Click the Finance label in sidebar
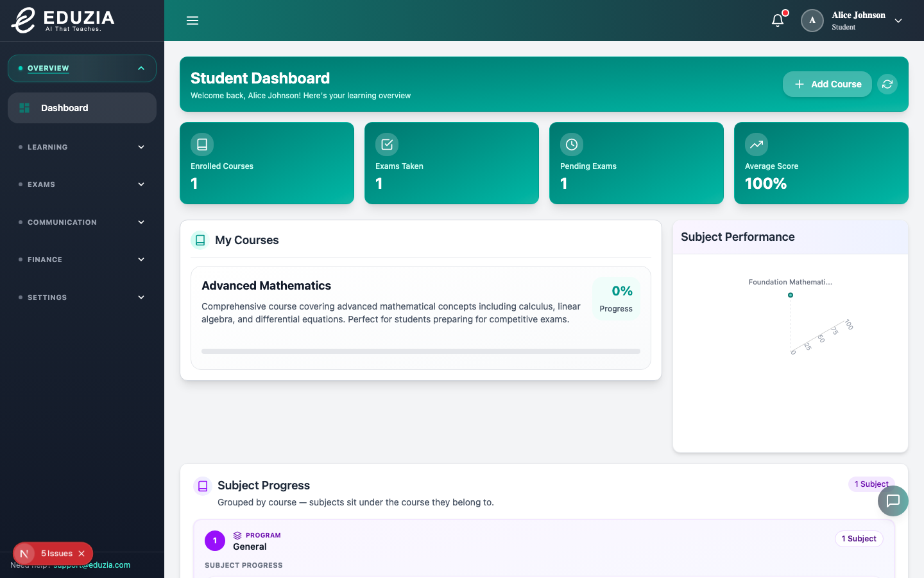 [45, 259]
